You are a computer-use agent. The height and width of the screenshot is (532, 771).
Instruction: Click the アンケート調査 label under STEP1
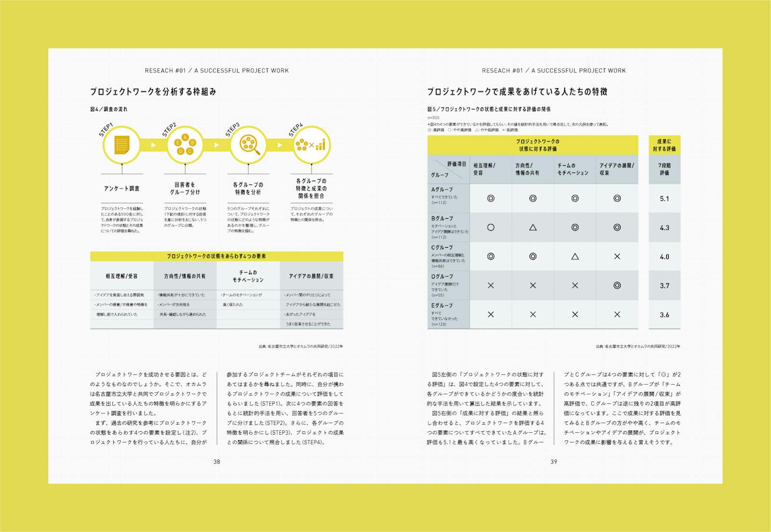[x=121, y=188]
